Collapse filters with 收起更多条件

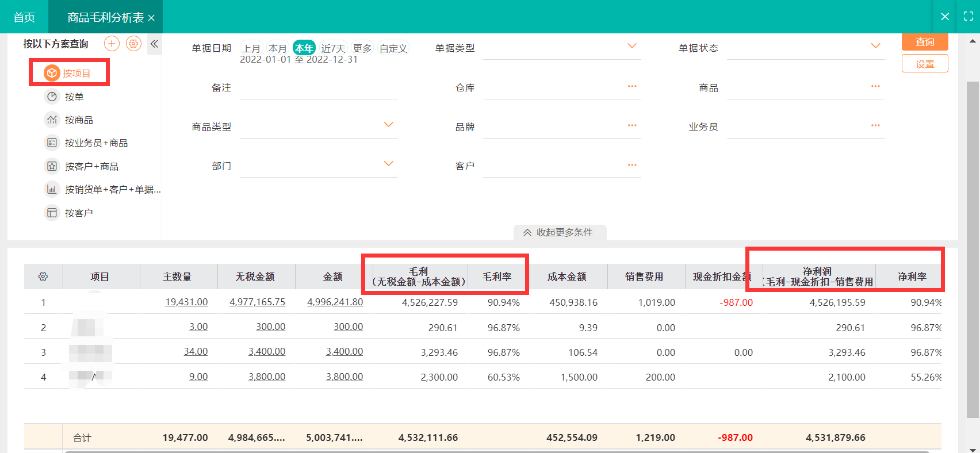(559, 232)
